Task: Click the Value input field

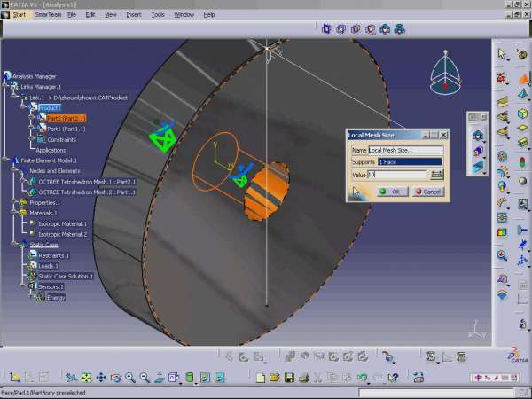Action: pos(397,175)
